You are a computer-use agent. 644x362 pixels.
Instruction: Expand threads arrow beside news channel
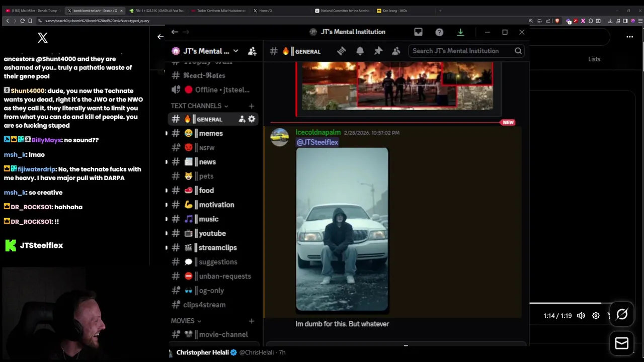167,162
